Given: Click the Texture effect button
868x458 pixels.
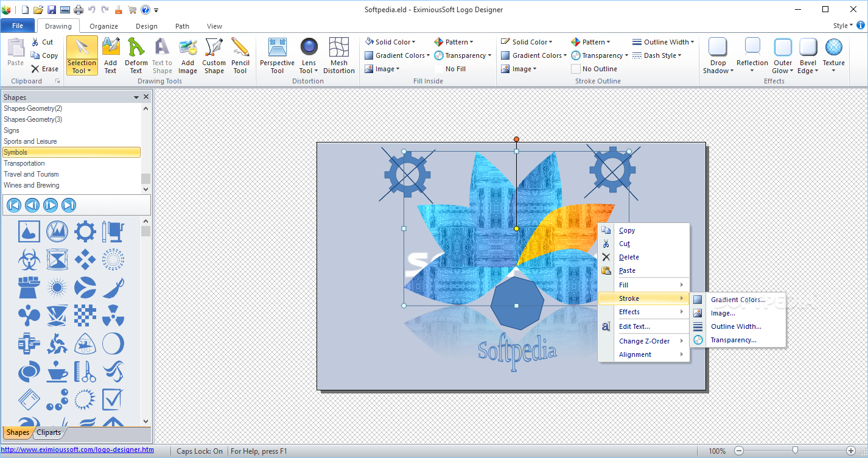Looking at the screenshot, I should click(x=834, y=56).
